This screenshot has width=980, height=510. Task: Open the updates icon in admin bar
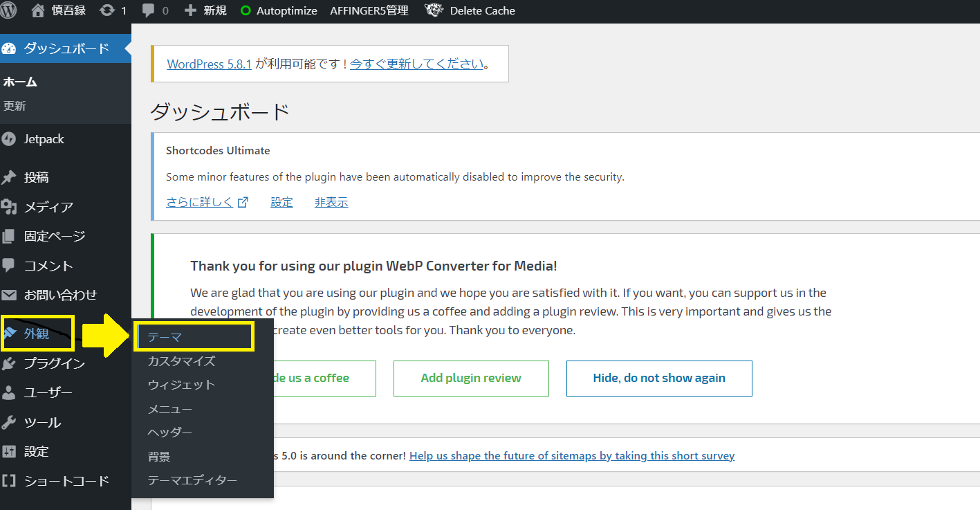click(x=107, y=10)
